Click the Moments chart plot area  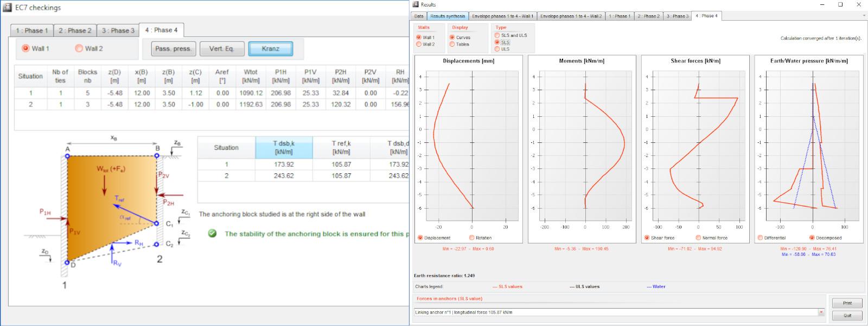coord(585,146)
